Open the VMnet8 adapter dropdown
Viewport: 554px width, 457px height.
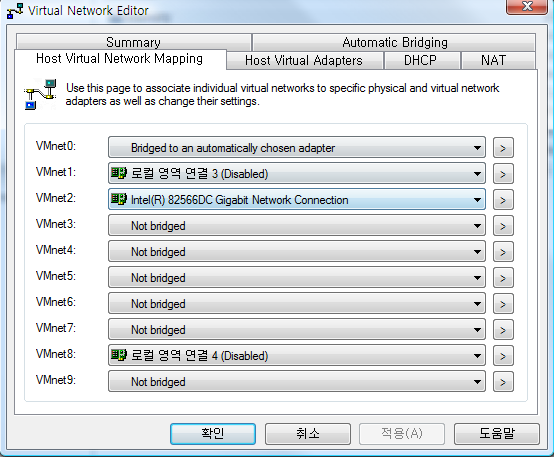tap(297, 356)
